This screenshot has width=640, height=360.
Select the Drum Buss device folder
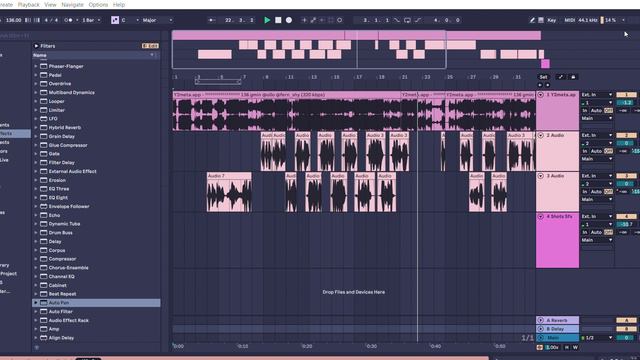click(x=60, y=233)
